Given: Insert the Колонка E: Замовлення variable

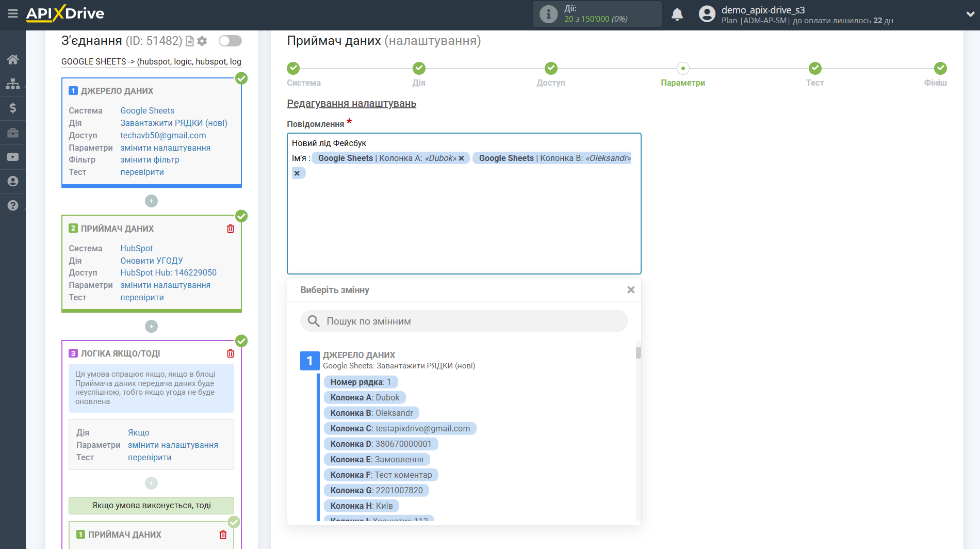Looking at the screenshot, I should (377, 459).
